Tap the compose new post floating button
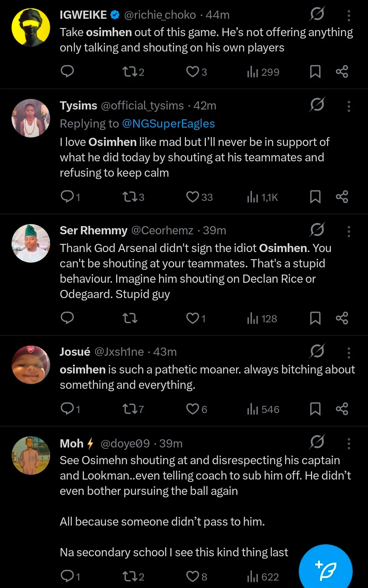This screenshot has height=588, width=368. [x=325, y=570]
